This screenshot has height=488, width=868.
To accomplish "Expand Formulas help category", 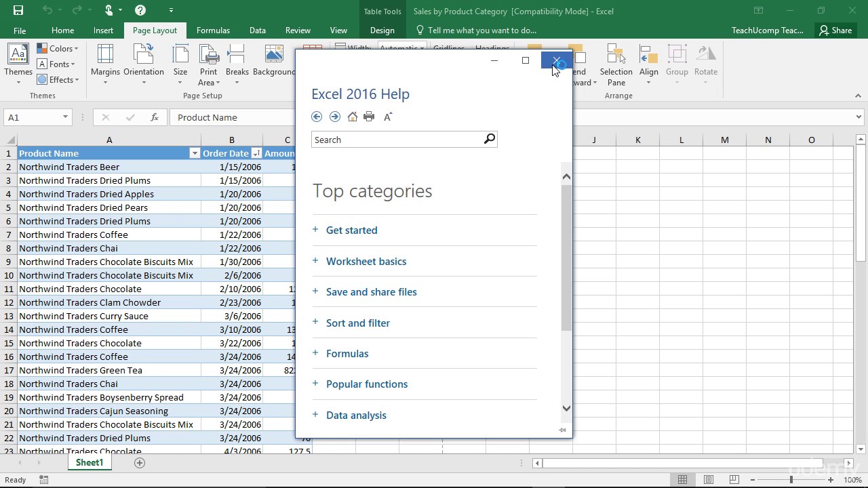I will tap(340, 354).
